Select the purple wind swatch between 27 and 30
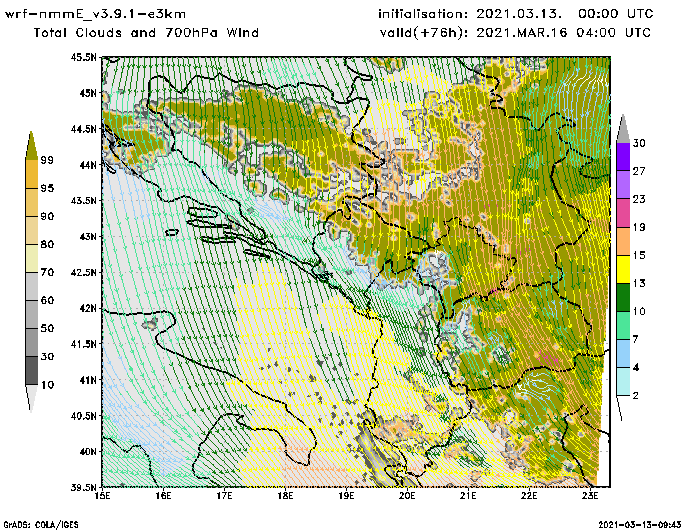This screenshot has width=700, height=530. point(623,157)
